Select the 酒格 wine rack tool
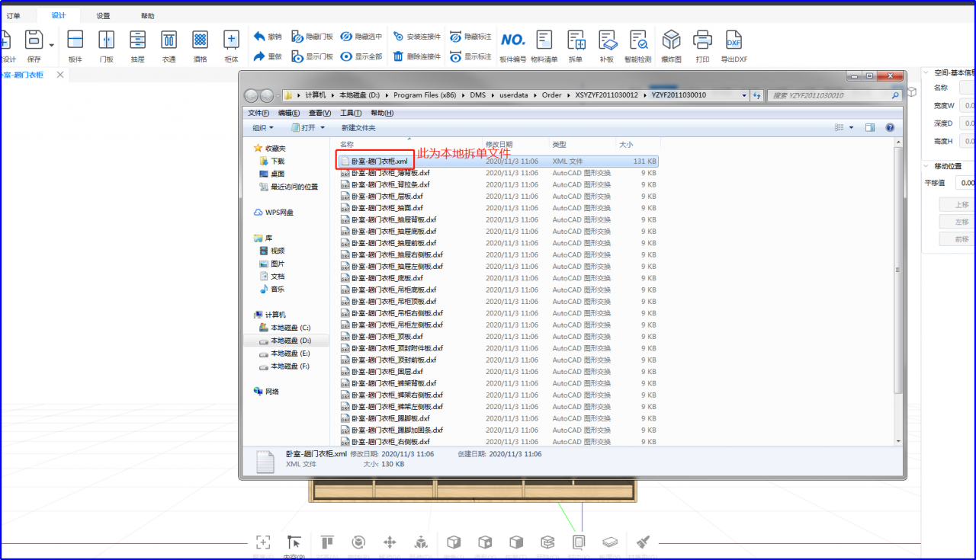 point(200,45)
